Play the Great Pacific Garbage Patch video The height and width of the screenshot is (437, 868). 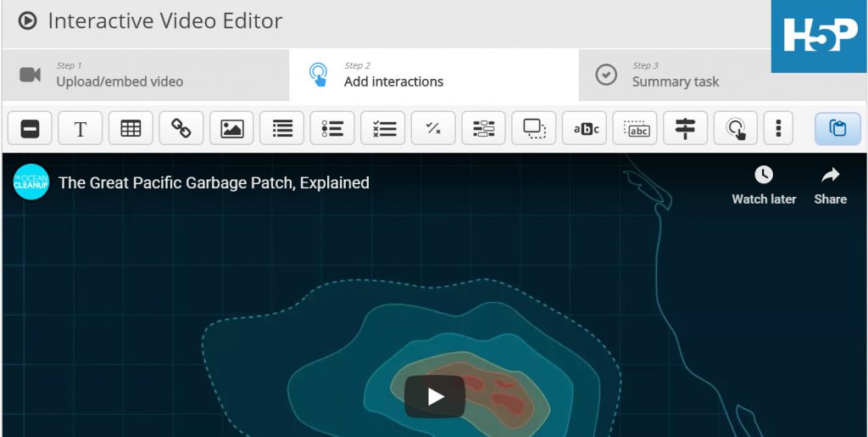pos(435,396)
